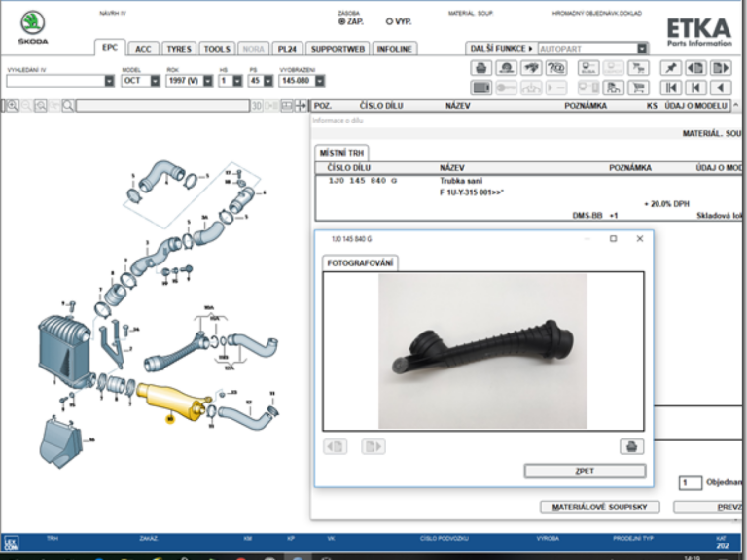Open the SUPPORTWEB tab

[338, 48]
